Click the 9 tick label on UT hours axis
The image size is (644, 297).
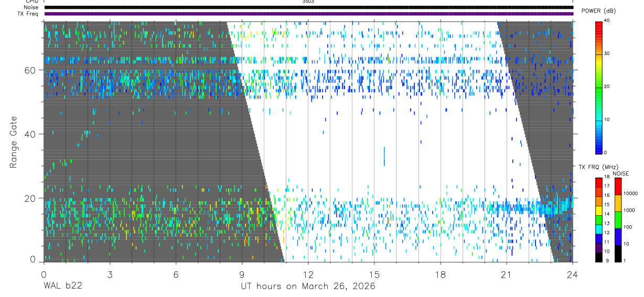pos(242,274)
